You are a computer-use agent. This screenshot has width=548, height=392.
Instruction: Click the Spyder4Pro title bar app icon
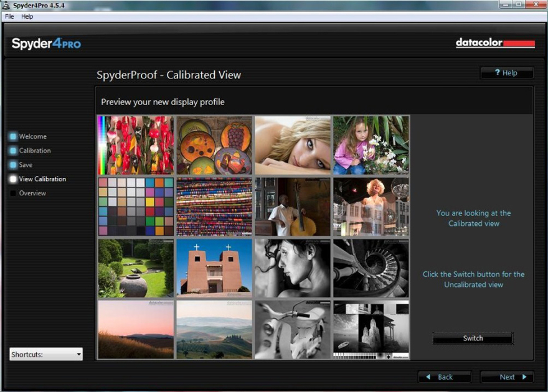7,6
